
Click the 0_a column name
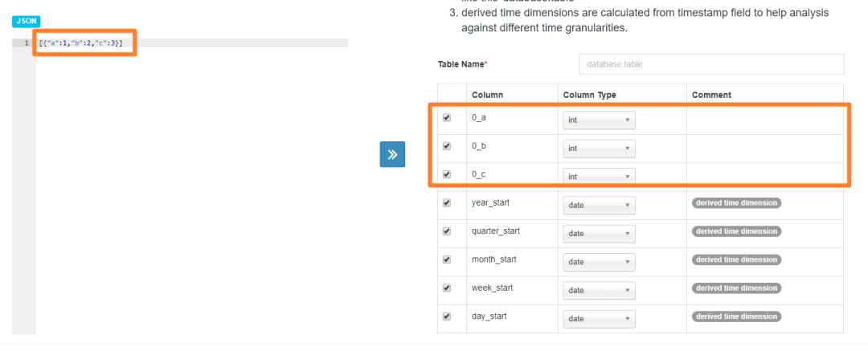point(480,117)
